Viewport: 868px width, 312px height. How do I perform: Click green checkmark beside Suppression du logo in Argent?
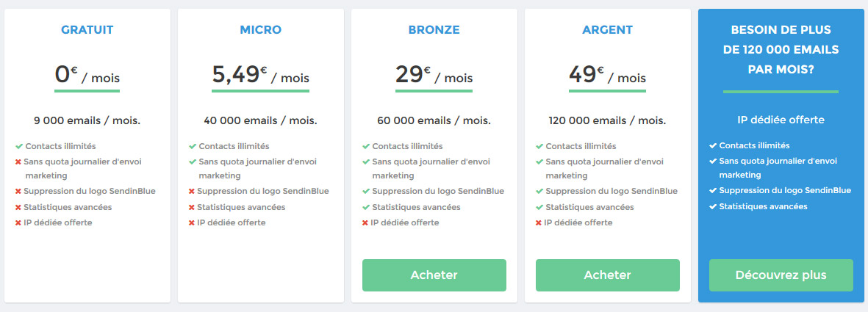tap(539, 192)
